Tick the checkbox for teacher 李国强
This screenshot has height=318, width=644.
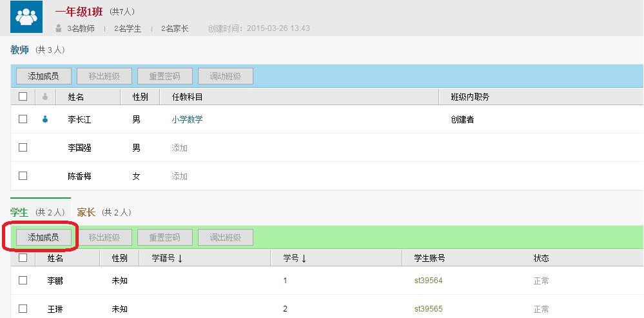tap(23, 148)
